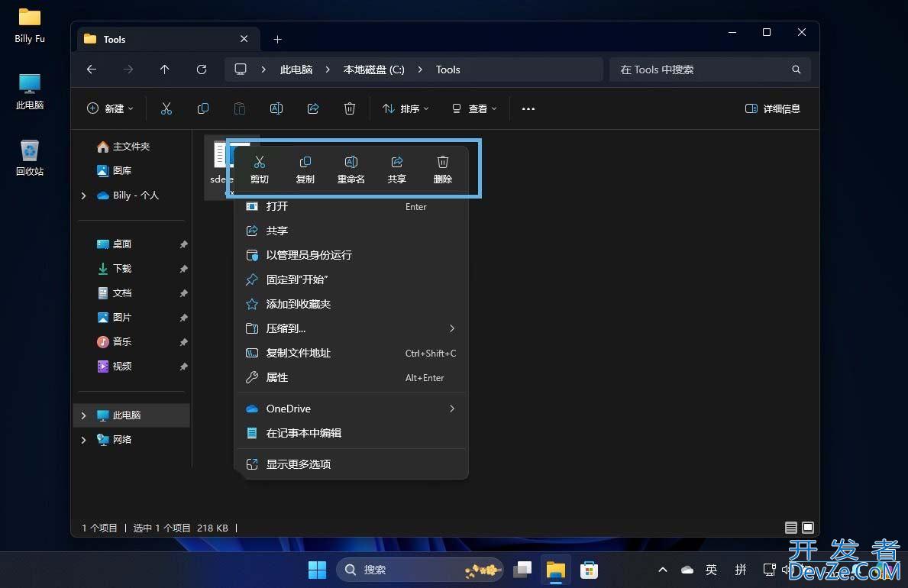Open 排序 sort dropdown

tap(406, 108)
